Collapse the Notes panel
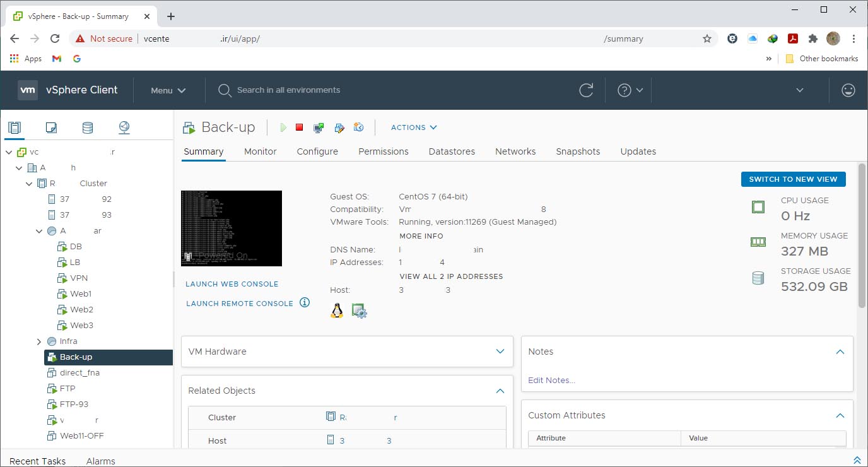Screen dimensions: 868x467 coord(840,352)
